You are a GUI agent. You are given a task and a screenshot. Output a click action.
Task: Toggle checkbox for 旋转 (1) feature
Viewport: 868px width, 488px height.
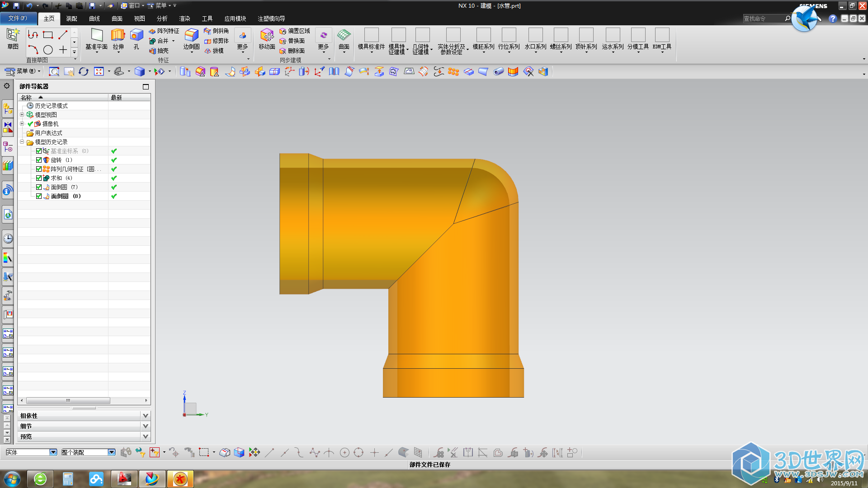[x=39, y=160]
